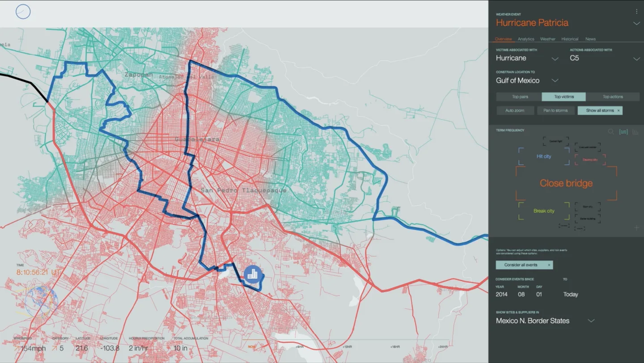Open the Gulf of Mexico location dropdown
The image size is (644, 363).
[555, 80]
